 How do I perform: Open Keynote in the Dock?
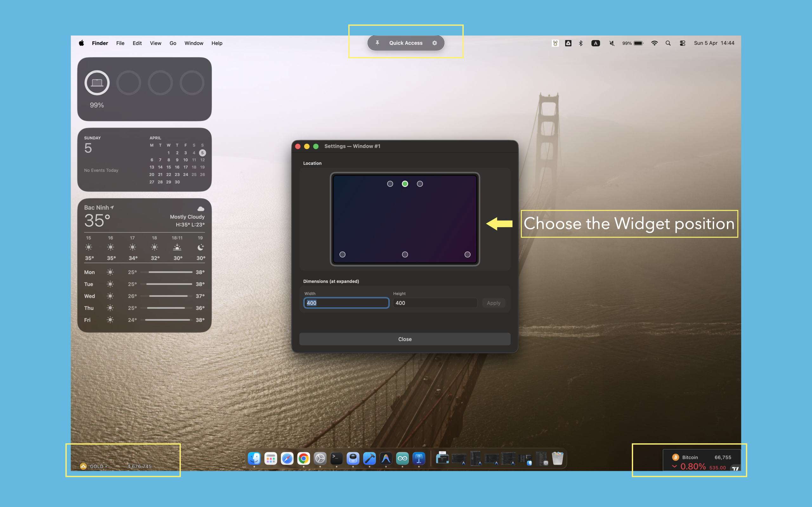point(419,459)
